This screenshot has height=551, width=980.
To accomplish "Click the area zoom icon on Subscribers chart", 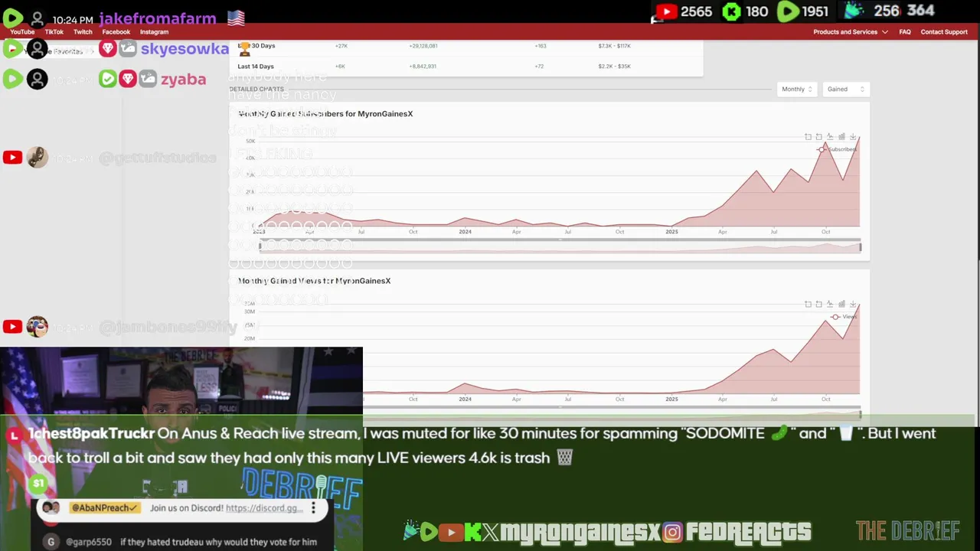I will [x=808, y=137].
